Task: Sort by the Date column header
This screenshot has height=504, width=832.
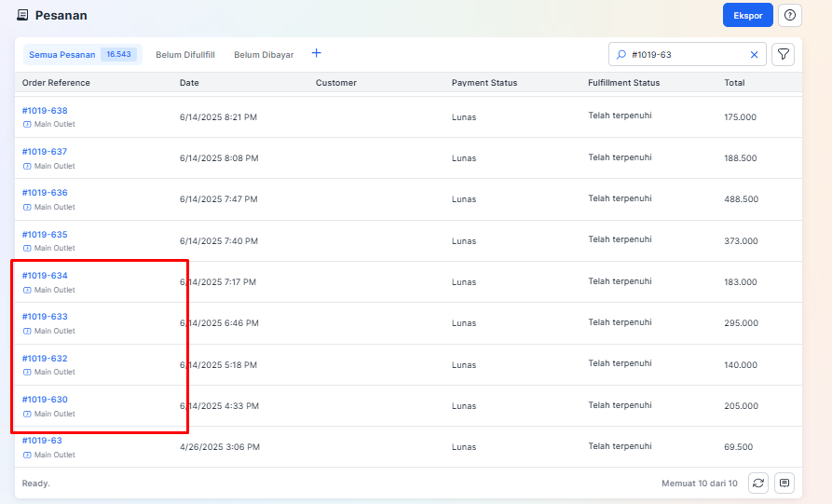Action: click(189, 83)
